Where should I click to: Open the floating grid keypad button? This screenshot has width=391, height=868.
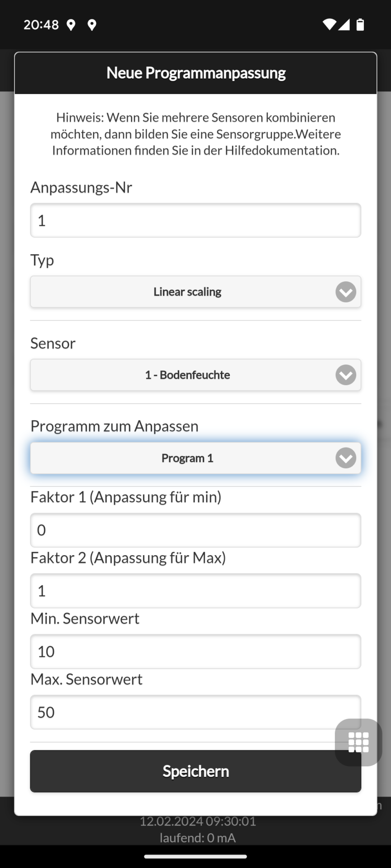click(x=358, y=742)
